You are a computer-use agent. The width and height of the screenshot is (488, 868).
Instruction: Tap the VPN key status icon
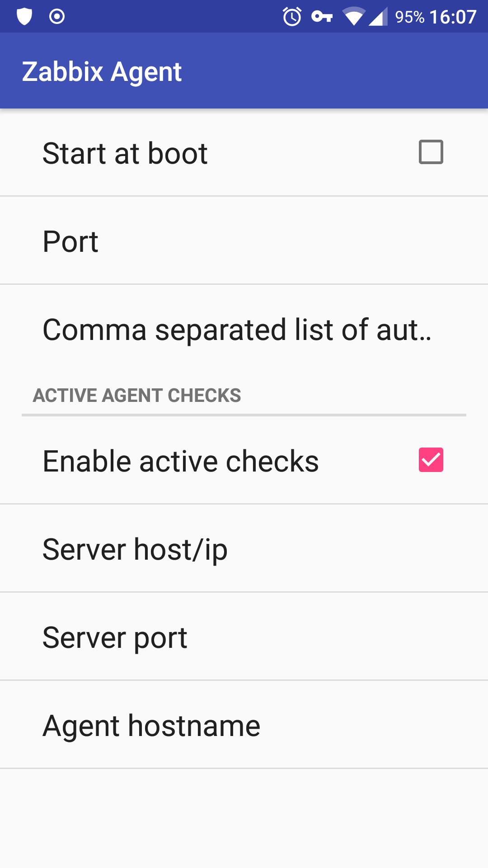pos(322,17)
